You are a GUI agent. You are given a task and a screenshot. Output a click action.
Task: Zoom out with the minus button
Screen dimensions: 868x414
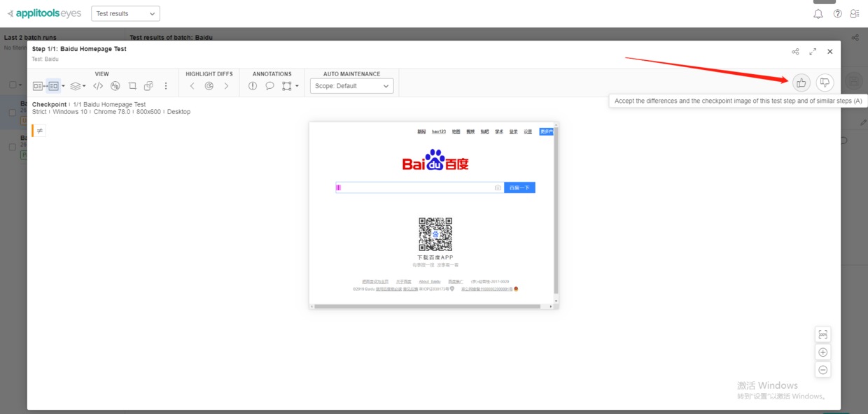tap(823, 370)
